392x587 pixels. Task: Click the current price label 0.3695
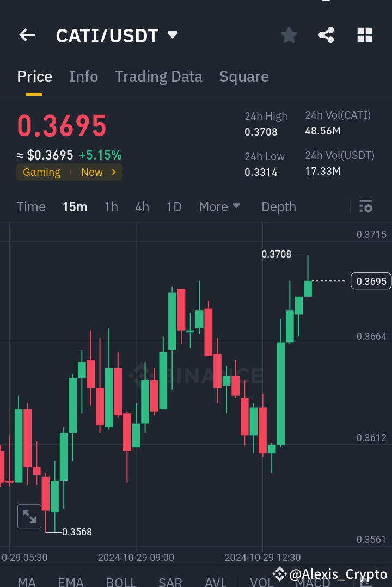tap(371, 280)
